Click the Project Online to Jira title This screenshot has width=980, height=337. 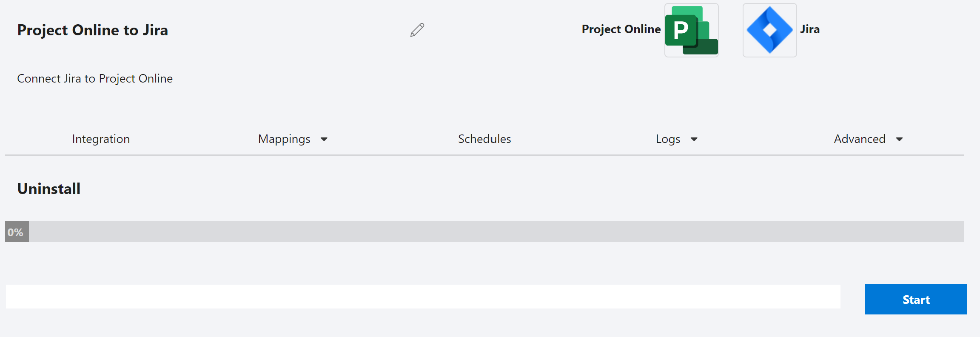[92, 30]
